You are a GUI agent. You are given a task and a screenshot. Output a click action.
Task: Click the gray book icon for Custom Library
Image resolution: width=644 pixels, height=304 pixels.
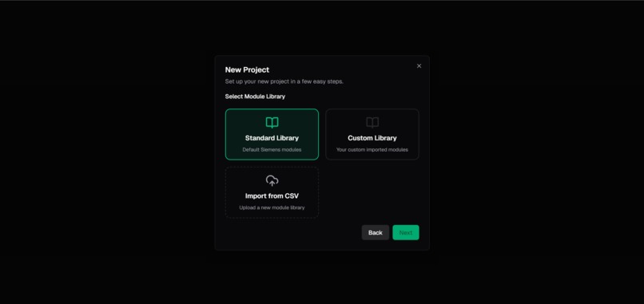[x=372, y=122]
